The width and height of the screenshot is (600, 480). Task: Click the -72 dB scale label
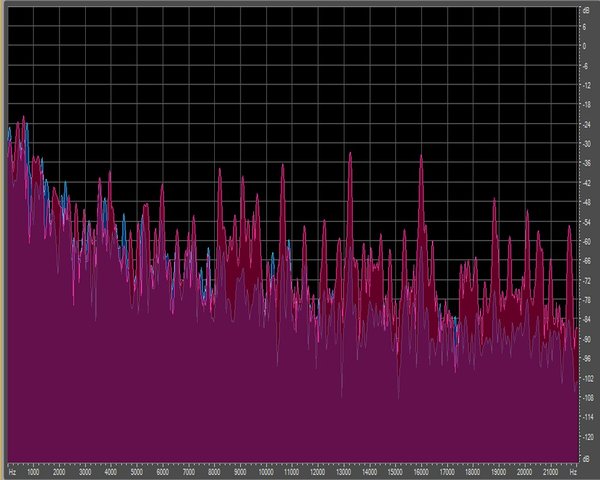[586, 281]
